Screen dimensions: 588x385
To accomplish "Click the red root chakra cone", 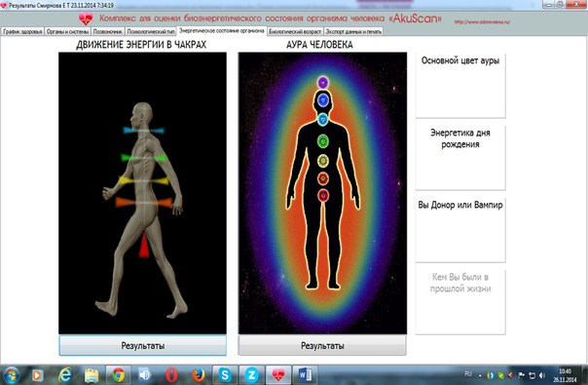I will click(x=144, y=246).
